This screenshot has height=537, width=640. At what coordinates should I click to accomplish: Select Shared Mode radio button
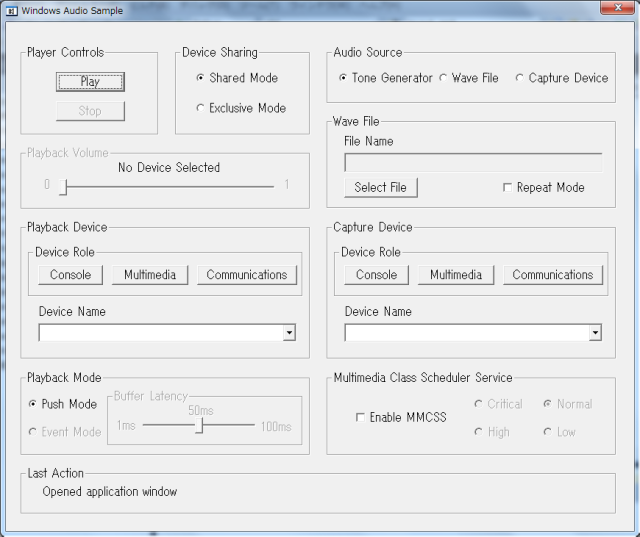[201, 78]
